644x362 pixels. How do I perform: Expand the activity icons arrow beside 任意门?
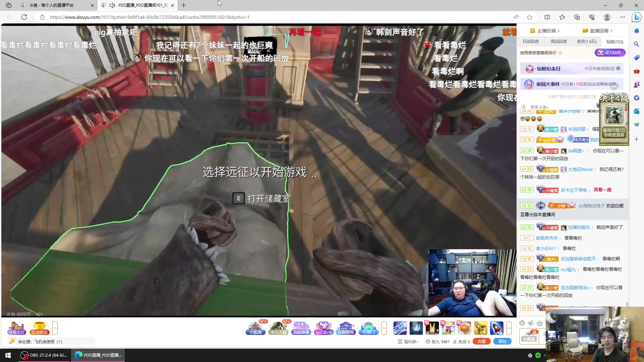coord(384,328)
